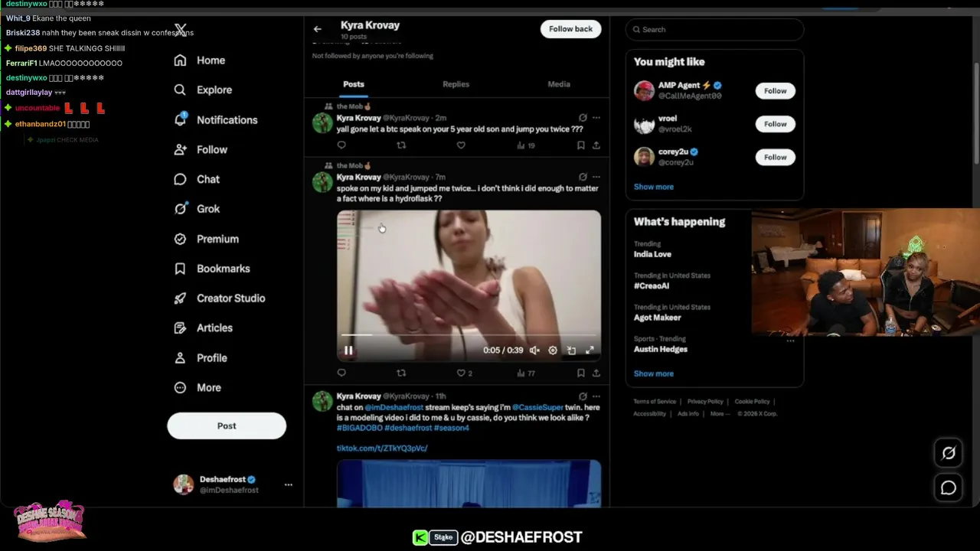980x551 pixels.
Task: Open ellipsis menu on the 2m post
Action: (x=596, y=118)
